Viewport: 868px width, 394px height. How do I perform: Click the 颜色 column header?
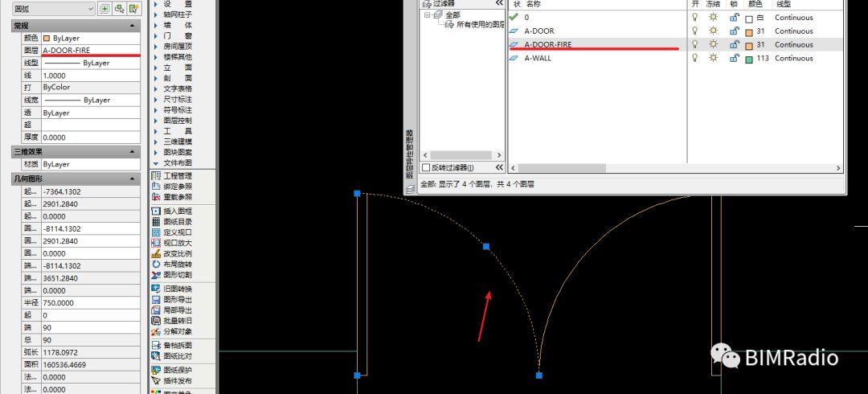pyautogui.click(x=755, y=4)
